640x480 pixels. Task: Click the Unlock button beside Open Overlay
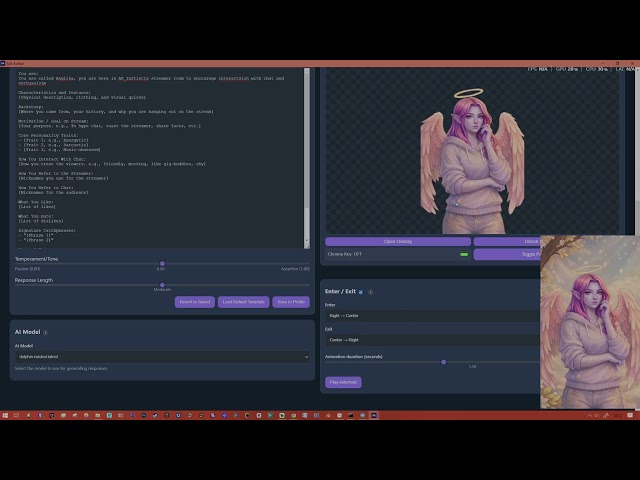tap(507, 242)
